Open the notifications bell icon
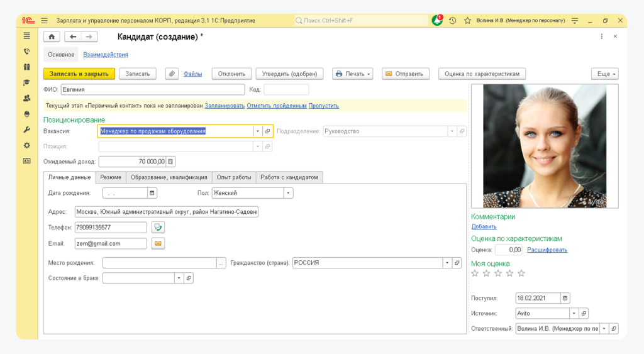 pos(436,21)
